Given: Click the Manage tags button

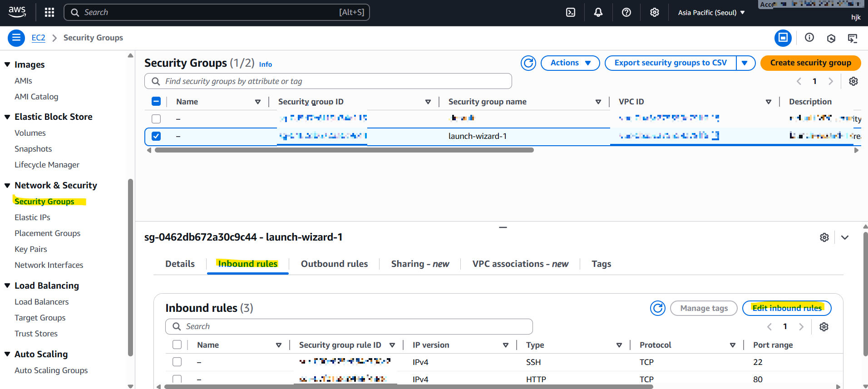Looking at the screenshot, I should 704,308.
